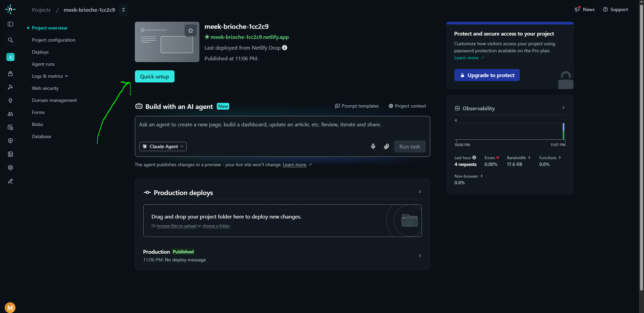Open the M user avatar
Viewport: 644px width, 313px height.
[10, 307]
